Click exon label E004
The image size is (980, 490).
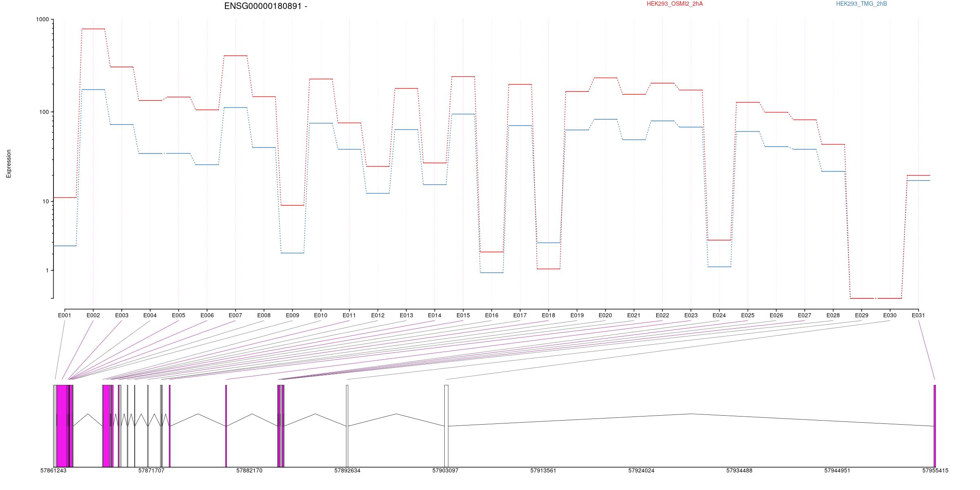tap(150, 315)
